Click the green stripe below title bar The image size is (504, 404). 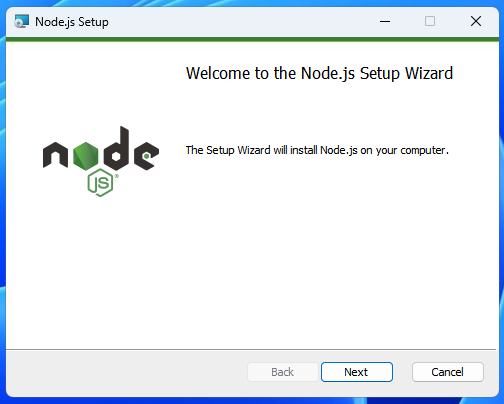pos(252,39)
